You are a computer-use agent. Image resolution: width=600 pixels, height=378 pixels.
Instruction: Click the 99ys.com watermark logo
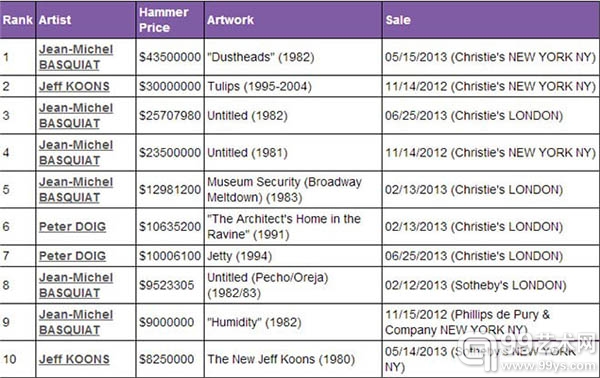click(534, 352)
